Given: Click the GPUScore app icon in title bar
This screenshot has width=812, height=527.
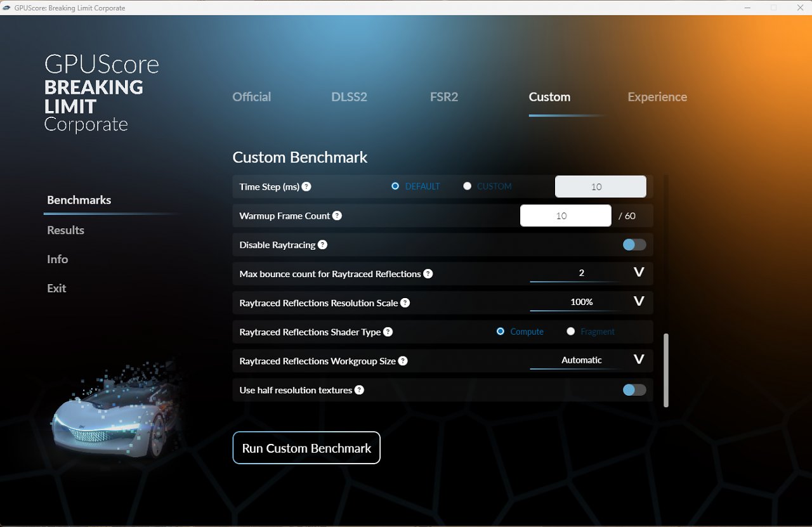Looking at the screenshot, I should [x=6, y=8].
